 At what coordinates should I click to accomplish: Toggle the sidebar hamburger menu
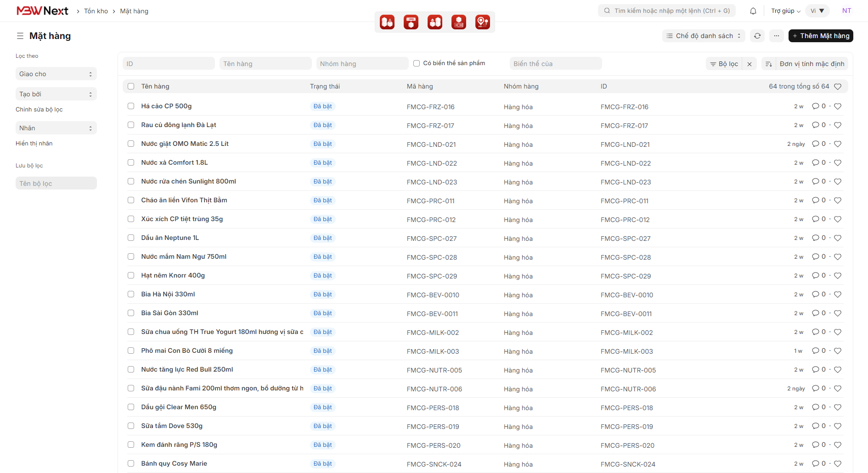click(x=20, y=36)
